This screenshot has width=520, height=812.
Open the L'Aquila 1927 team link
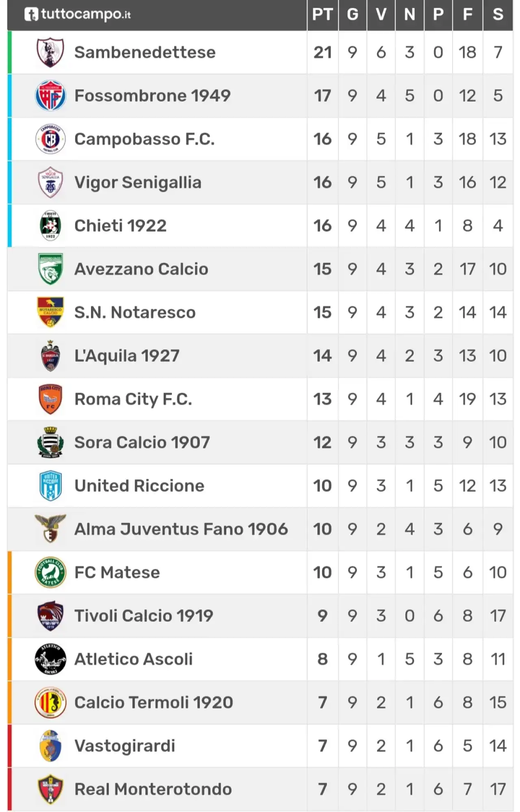tap(127, 356)
